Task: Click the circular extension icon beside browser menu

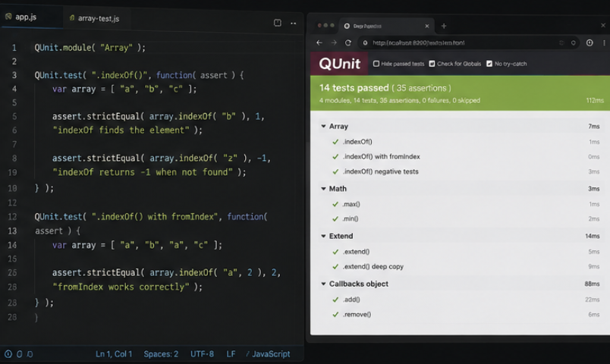Action: coord(590,42)
